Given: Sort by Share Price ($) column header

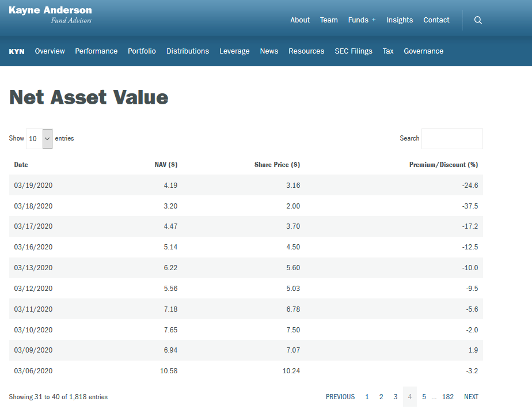Looking at the screenshot, I should tap(277, 165).
